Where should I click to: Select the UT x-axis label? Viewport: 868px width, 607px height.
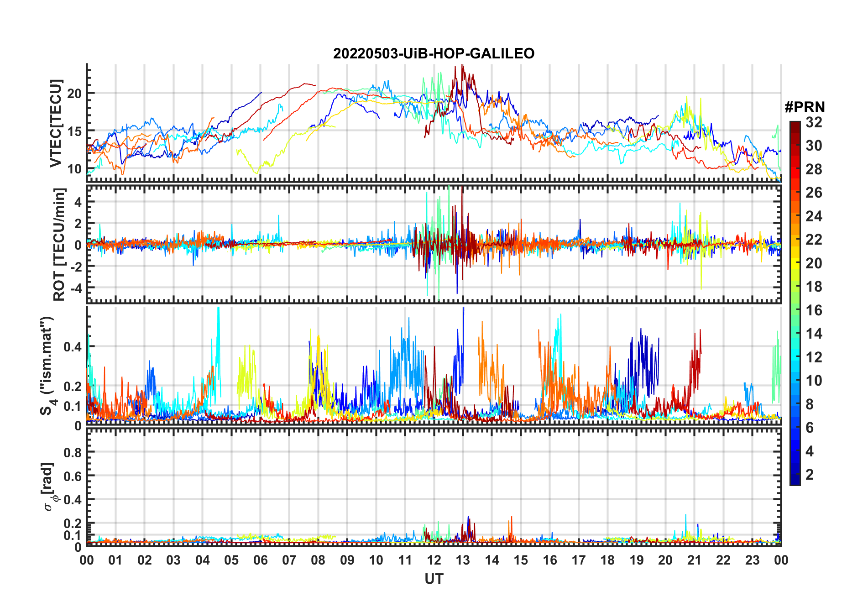pos(434,579)
